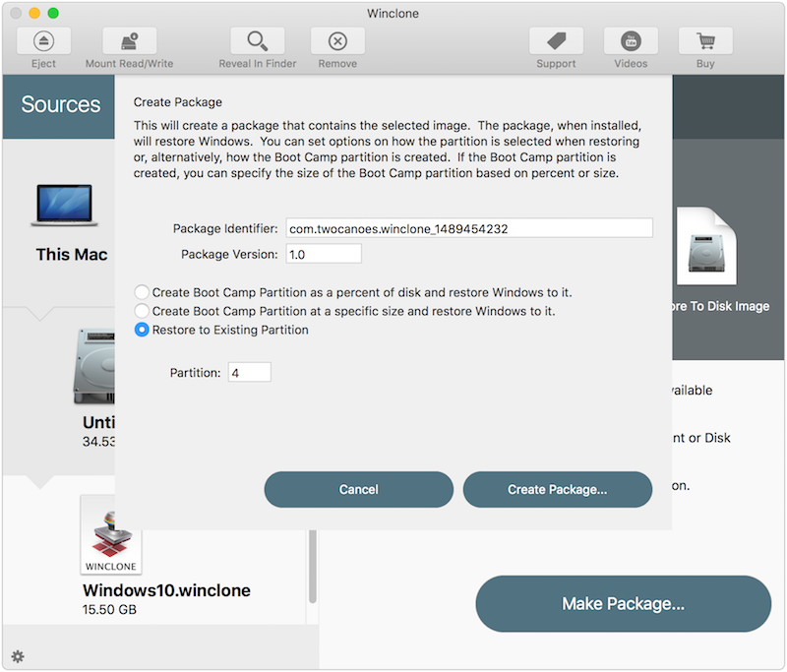Click the Sources header
Screen dimensions: 787x672
pyautogui.click(x=61, y=104)
